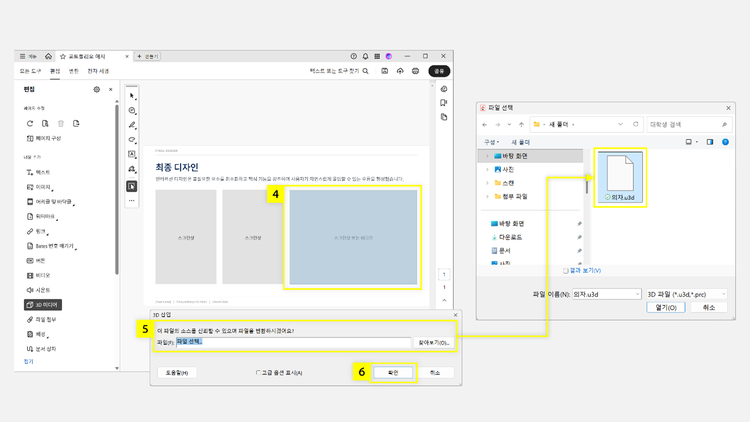Viewport: 750px width, 422px height.
Task: Select the 사운드 tool in edit panel
Action: 38,290
